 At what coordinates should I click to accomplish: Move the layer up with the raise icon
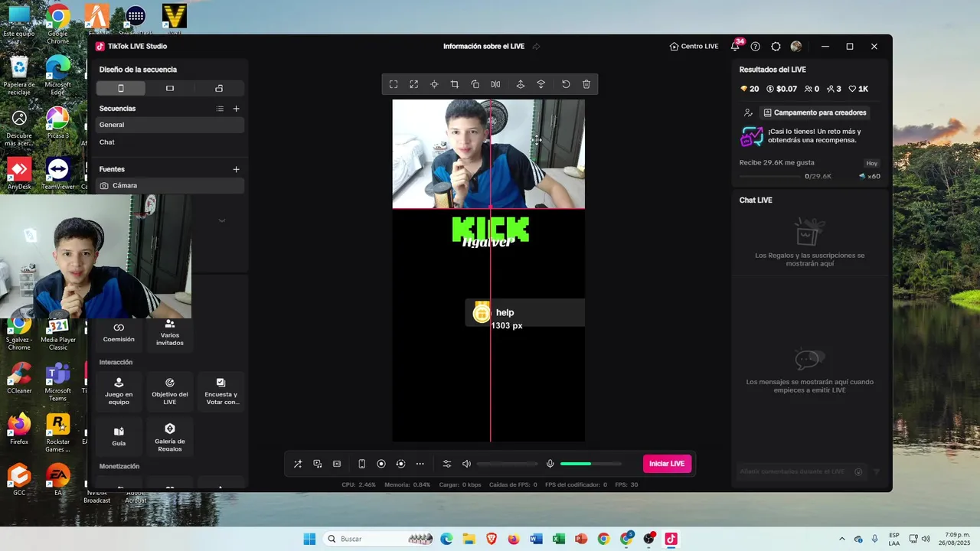tap(521, 84)
